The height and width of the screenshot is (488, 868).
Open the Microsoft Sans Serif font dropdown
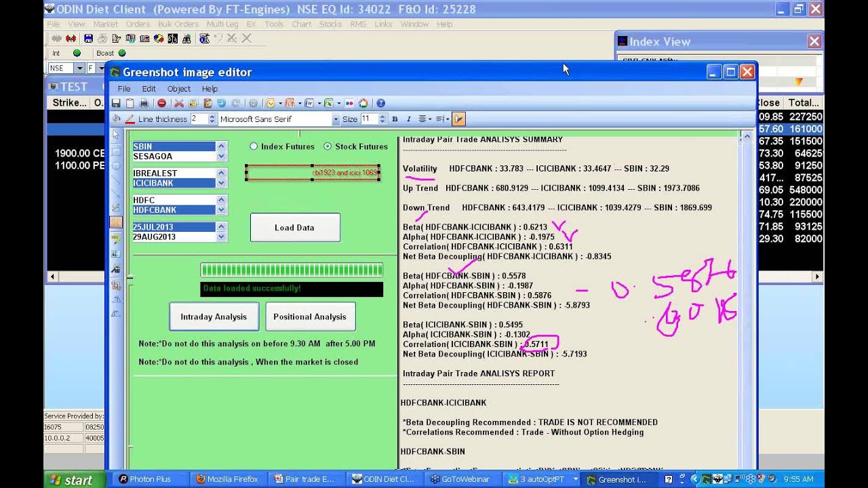335,119
